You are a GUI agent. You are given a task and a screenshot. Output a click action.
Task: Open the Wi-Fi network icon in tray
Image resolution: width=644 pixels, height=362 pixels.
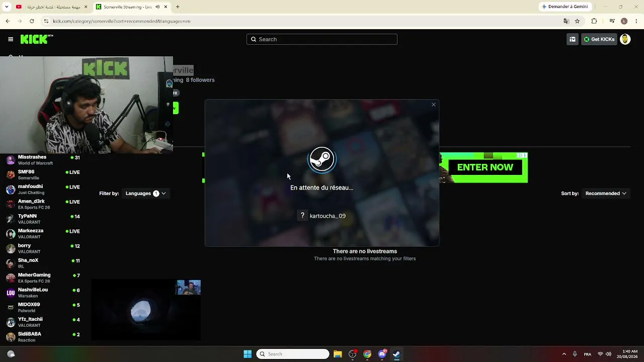pos(600,354)
